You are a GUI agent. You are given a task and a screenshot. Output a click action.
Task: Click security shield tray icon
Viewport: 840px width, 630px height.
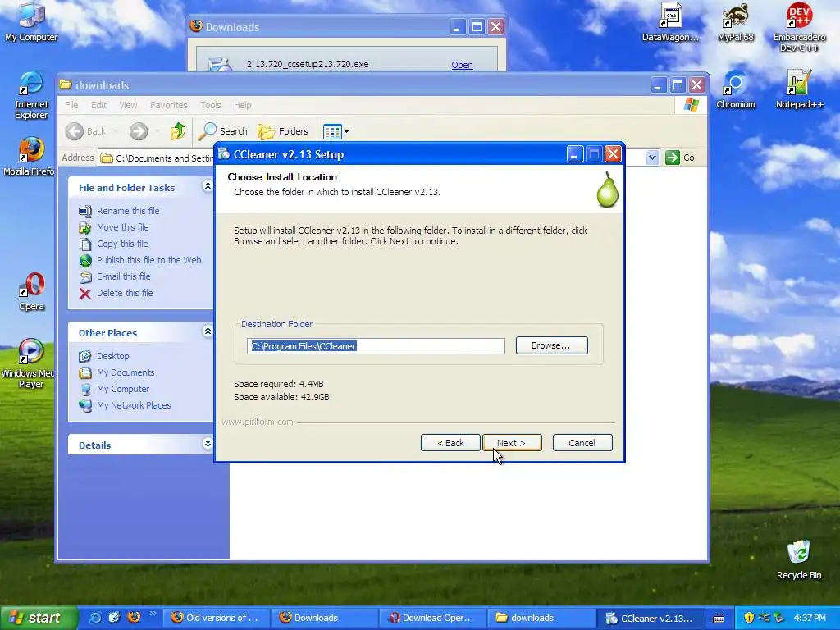pyautogui.click(x=749, y=618)
